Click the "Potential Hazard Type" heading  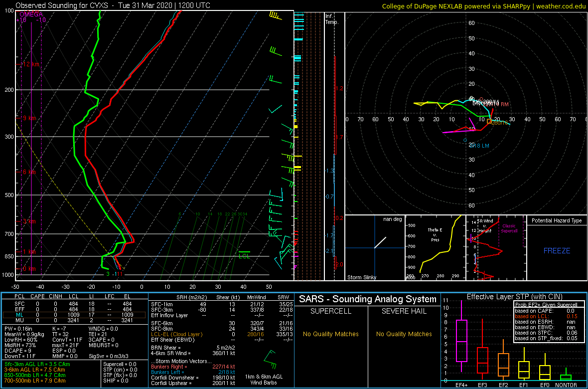[557, 221]
